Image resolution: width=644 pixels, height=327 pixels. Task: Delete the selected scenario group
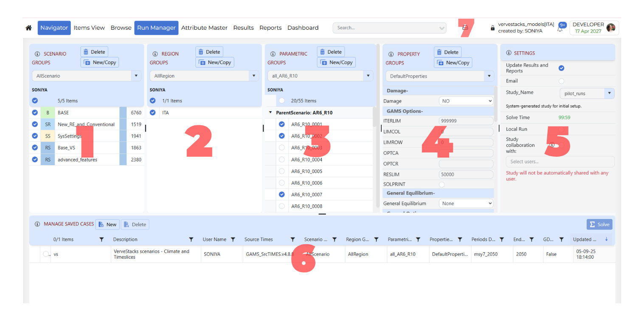pos(94,52)
